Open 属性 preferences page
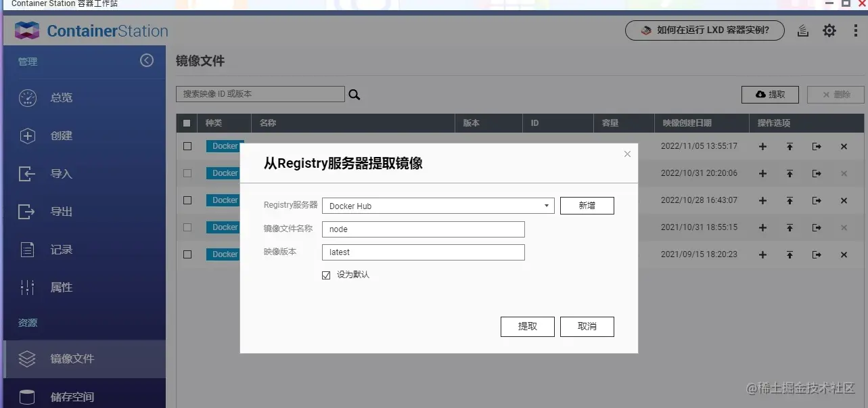This screenshot has width=868, height=408. (85, 288)
